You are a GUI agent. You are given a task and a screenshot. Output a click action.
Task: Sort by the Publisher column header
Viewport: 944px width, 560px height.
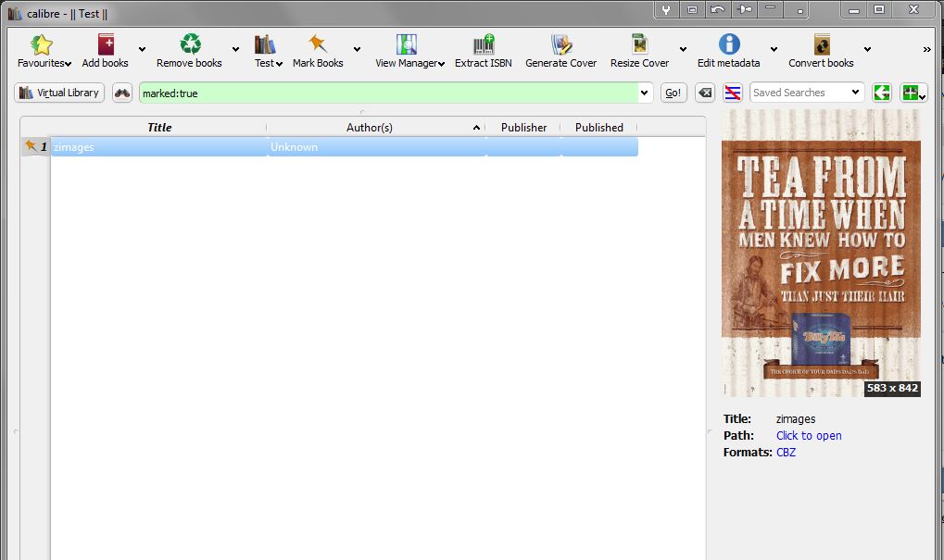click(523, 127)
